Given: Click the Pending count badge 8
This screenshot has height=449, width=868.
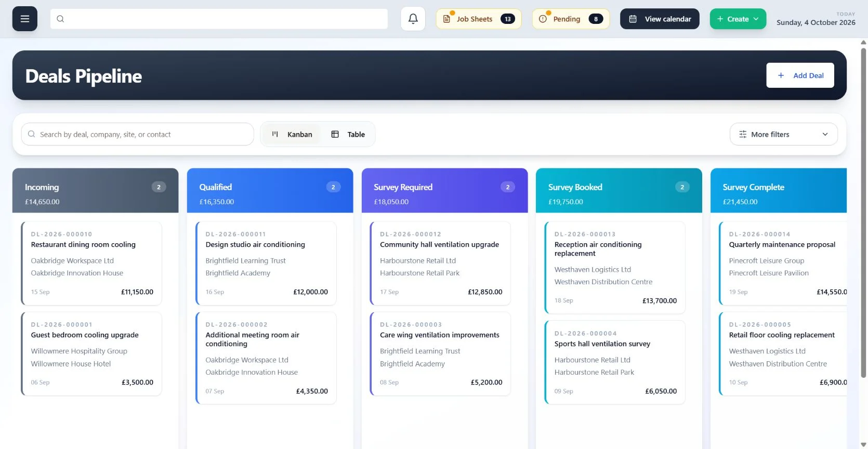Looking at the screenshot, I should tap(596, 19).
